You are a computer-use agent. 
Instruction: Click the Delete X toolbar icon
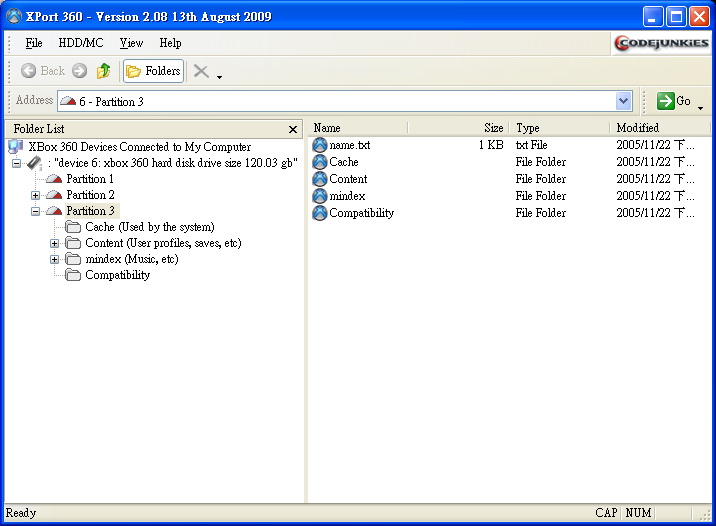click(x=201, y=71)
